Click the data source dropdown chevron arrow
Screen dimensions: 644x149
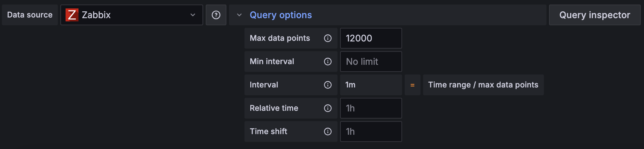click(x=193, y=15)
